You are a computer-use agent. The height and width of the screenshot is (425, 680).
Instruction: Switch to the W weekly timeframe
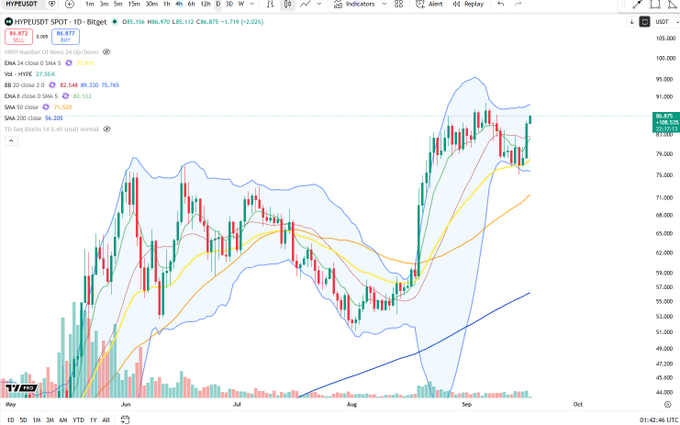pos(241,4)
